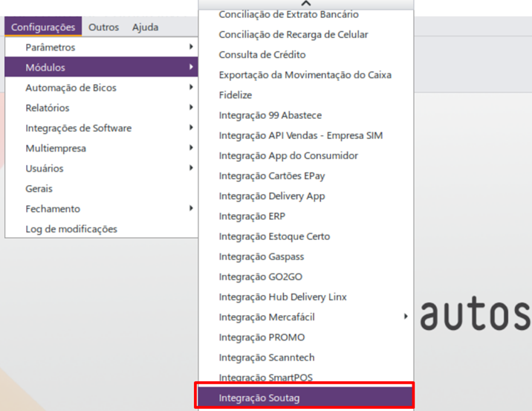
Task: Open Integração Estoque Certo
Action: coord(306,236)
